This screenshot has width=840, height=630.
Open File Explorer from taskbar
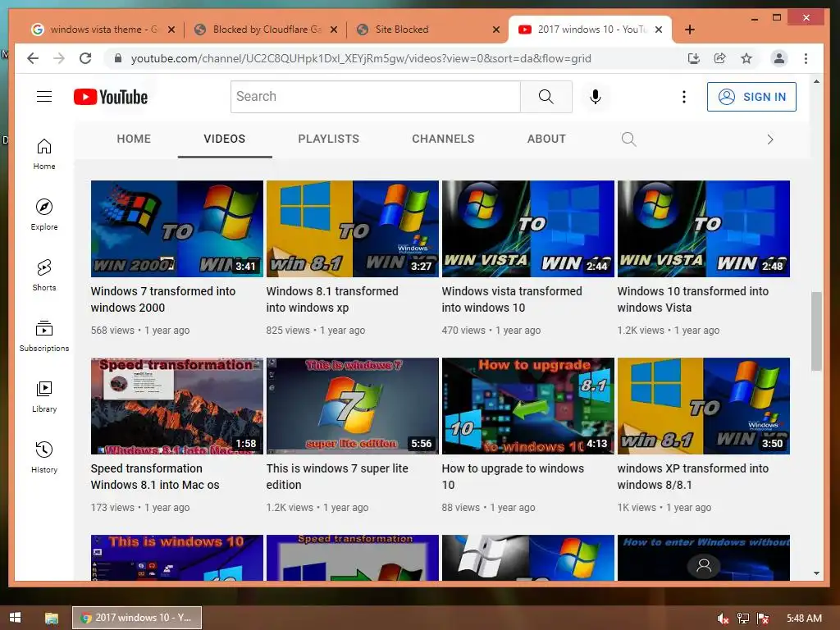(52, 618)
